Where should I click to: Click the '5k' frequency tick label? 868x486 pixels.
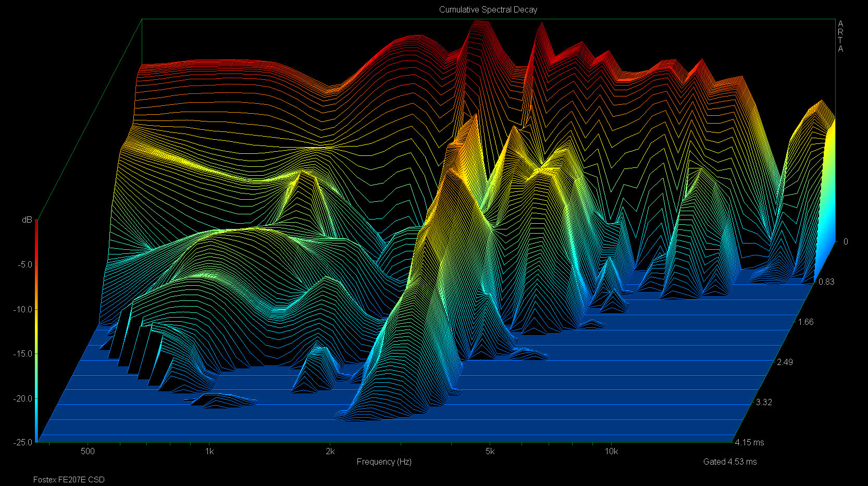point(490,451)
